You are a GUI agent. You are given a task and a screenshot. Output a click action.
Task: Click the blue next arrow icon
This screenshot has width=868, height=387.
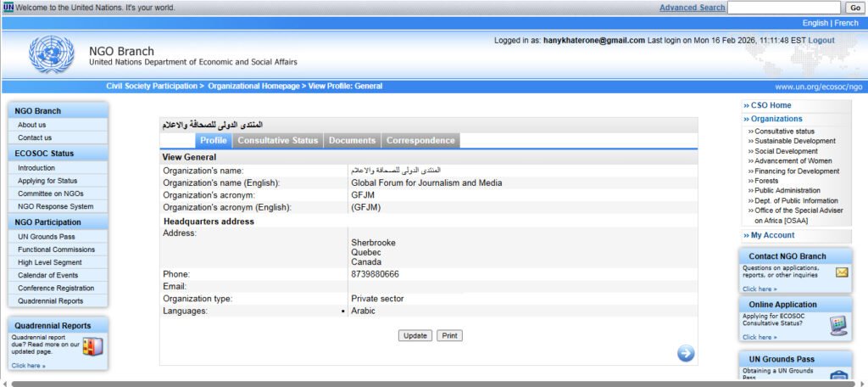coord(686,353)
